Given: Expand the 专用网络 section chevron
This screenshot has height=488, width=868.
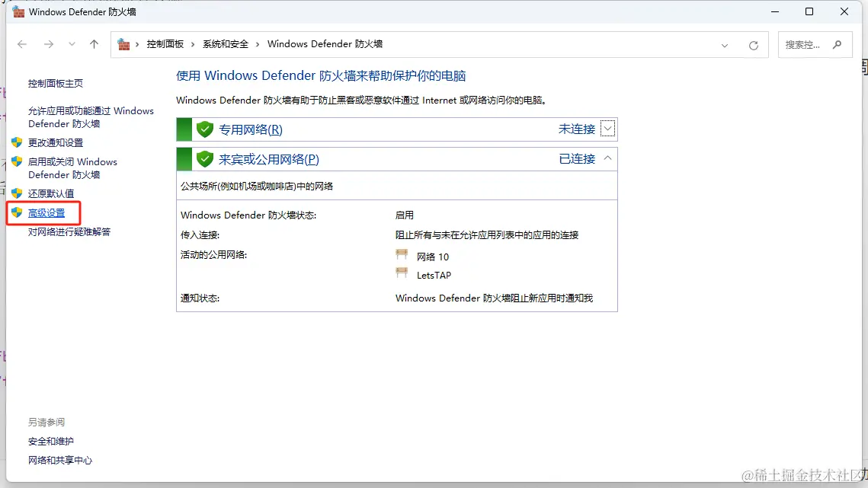Looking at the screenshot, I should point(607,129).
